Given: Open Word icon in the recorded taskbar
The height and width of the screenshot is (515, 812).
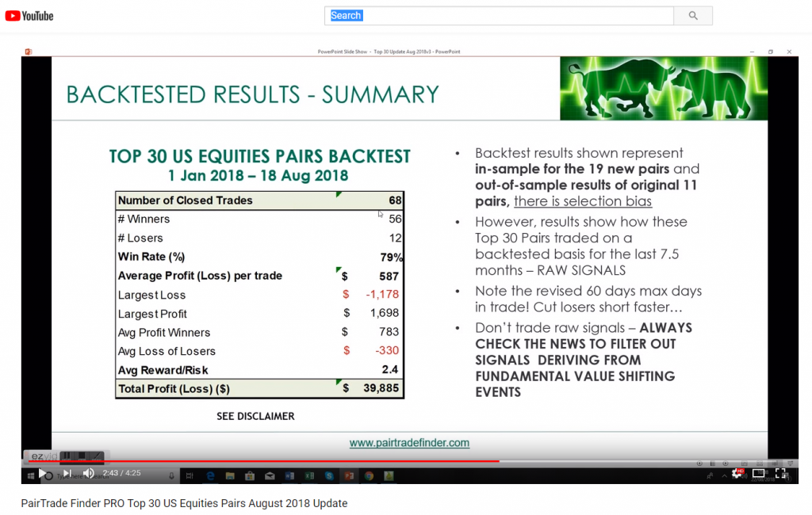Looking at the screenshot, I should [x=289, y=476].
